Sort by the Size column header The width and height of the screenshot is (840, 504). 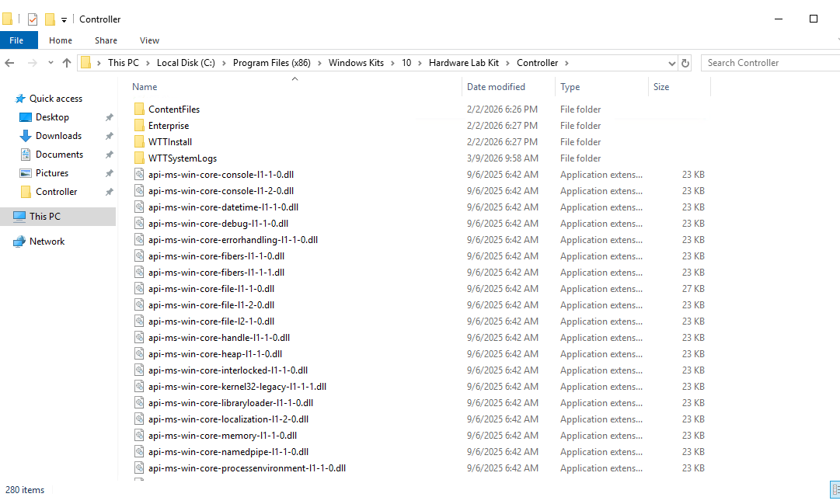tap(661, 87)
